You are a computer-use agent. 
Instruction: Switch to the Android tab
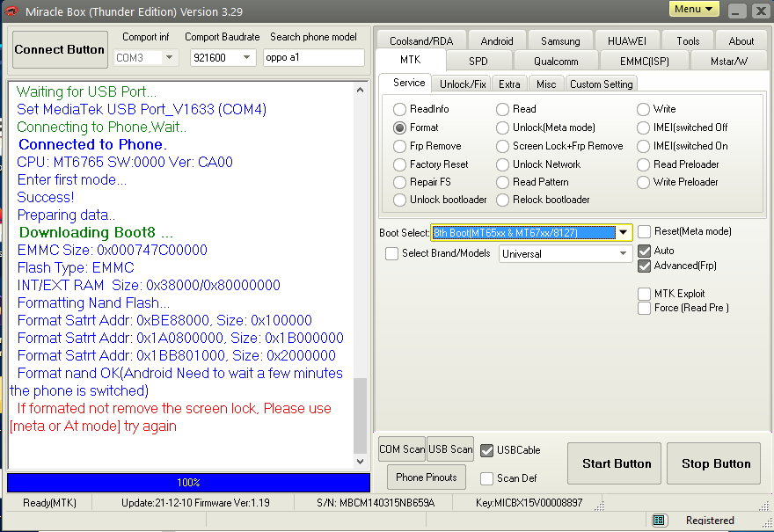497,41
